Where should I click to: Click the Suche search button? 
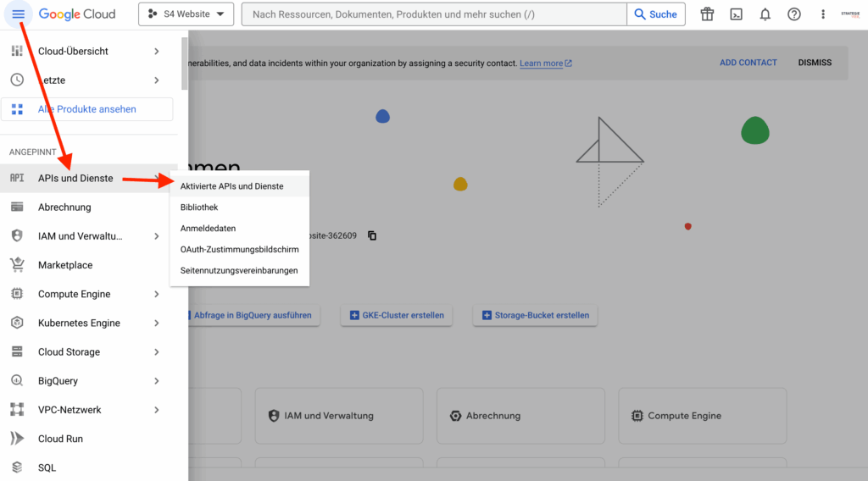pyautogui.click(x=656, y=14)
